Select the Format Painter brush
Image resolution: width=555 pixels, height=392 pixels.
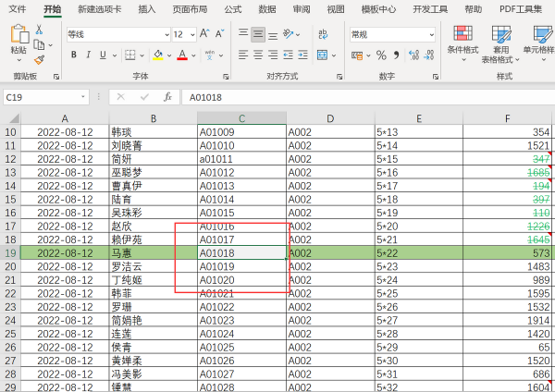pyautogui.click(x=39, y=60)
